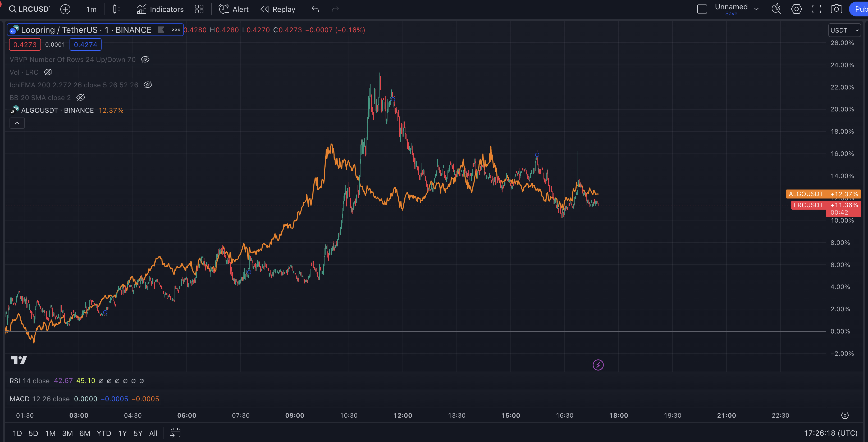Collapse the indicator legend chevron
Screen dimensions: 868x442
coord(17,123)
